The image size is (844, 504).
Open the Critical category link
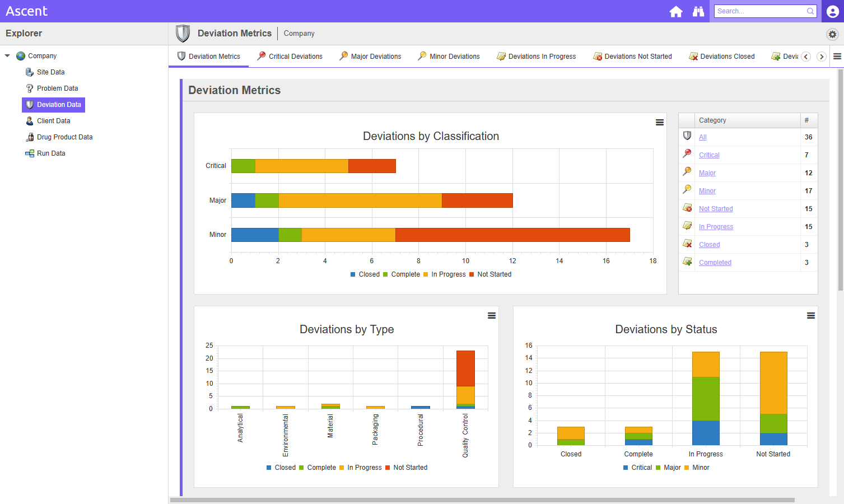pos(709,155)
